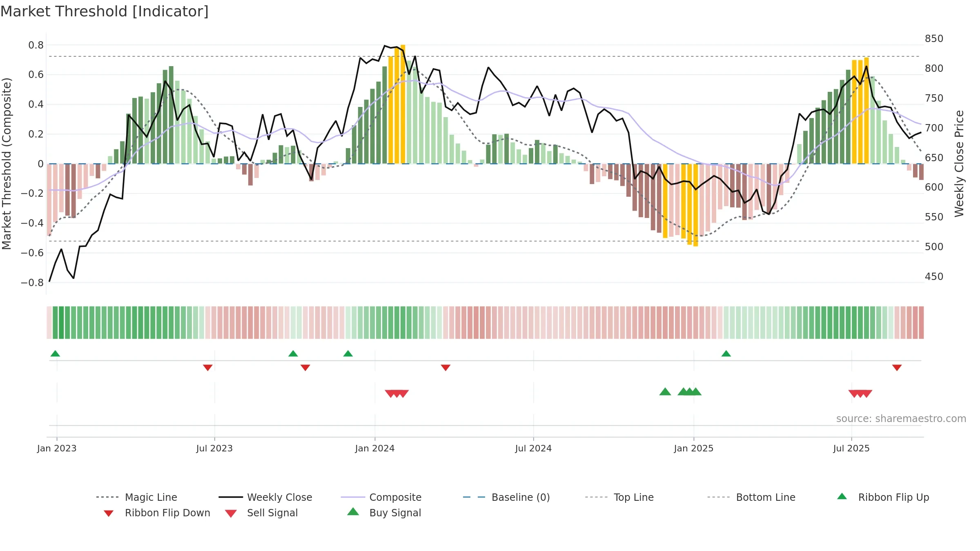980x551 pixels.
Task: Click the 450 price axis label
Action: click(934, 277)
